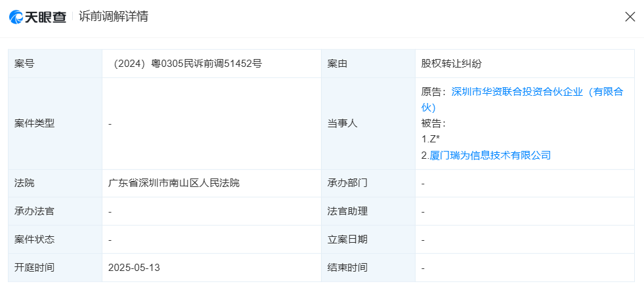Click the 股权转让纠纷 case cause value

pos(452,64)
